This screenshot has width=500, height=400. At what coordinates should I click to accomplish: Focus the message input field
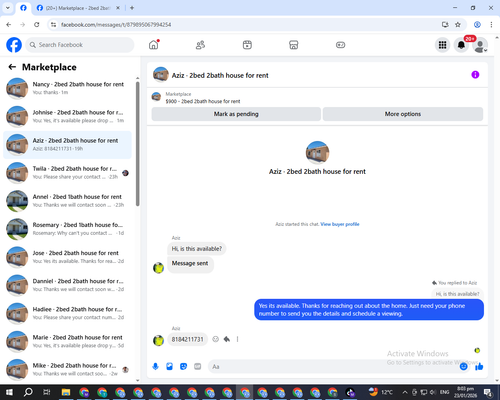click(333, 367)
